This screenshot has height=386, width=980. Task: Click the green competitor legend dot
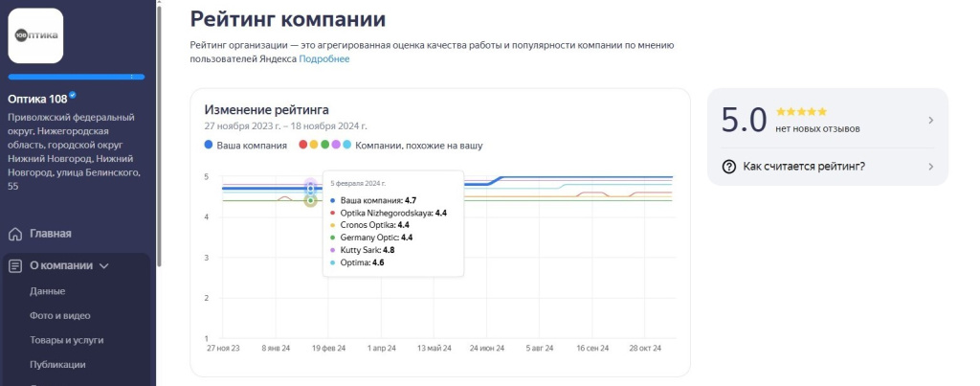(325, 145)
